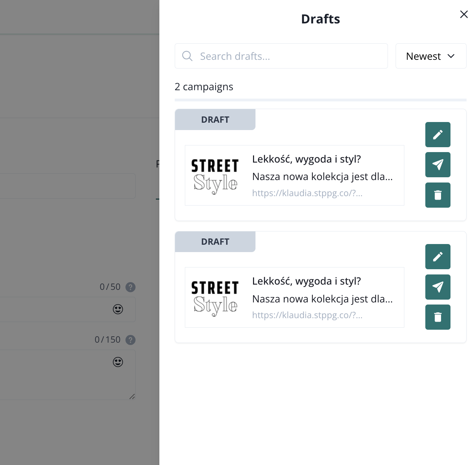Show help for the 0/150 limit
The image size is (476, 465).
coord(130,340)
